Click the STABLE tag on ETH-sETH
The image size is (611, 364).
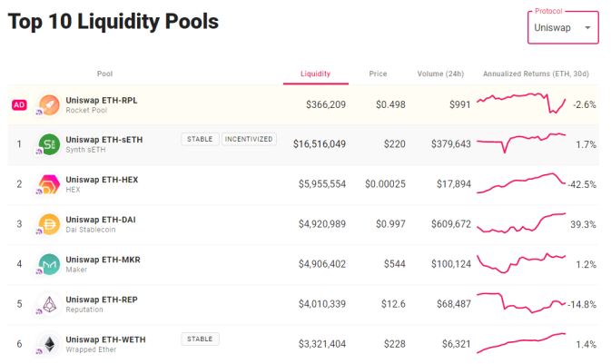click(x=200, y=139)
